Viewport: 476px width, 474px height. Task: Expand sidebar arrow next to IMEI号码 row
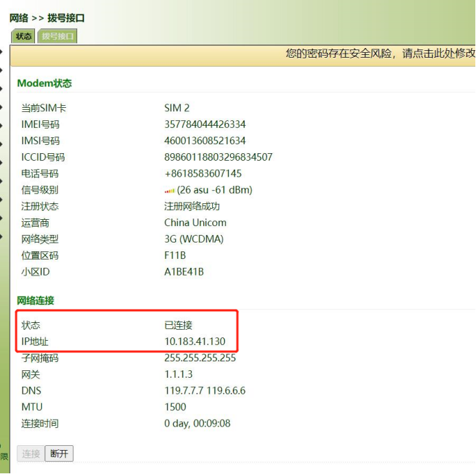tap(2, 124)
